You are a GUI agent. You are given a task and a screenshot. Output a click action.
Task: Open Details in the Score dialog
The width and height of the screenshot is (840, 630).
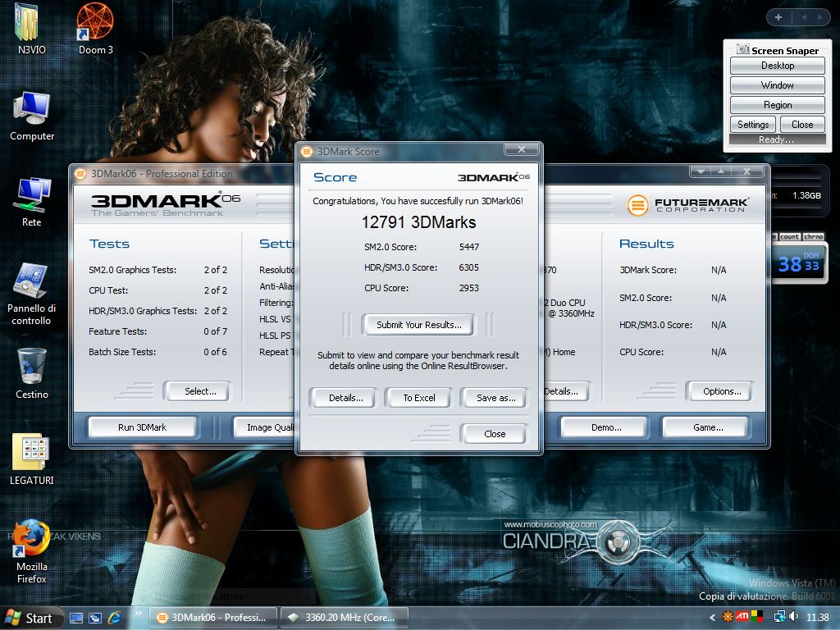click(x=345, y=398)
